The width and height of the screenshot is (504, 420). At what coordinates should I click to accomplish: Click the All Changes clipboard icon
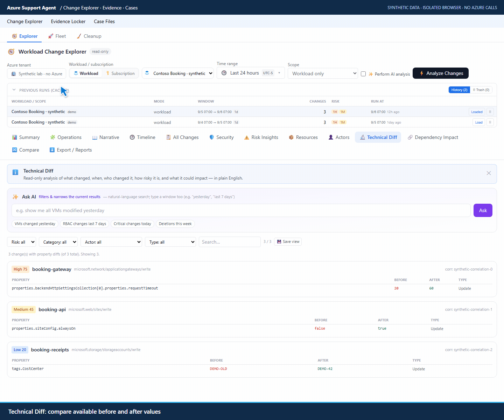pyautogui.click(x=168, y=137)
